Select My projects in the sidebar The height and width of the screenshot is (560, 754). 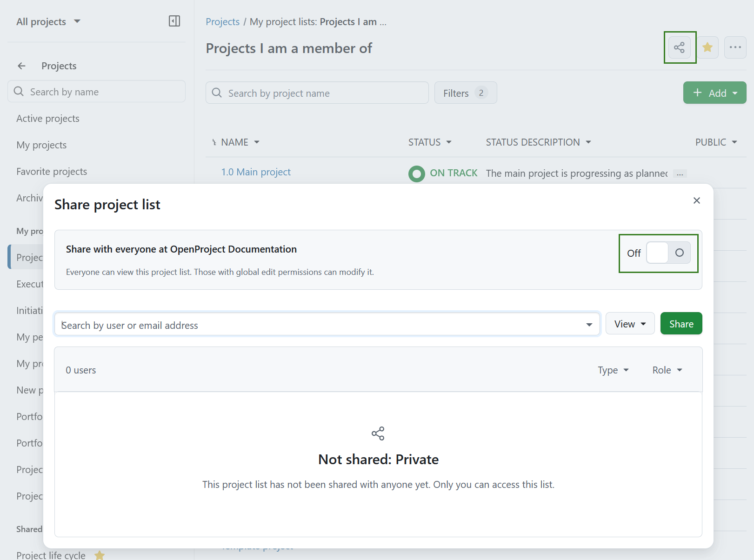[x=41, y=145]
